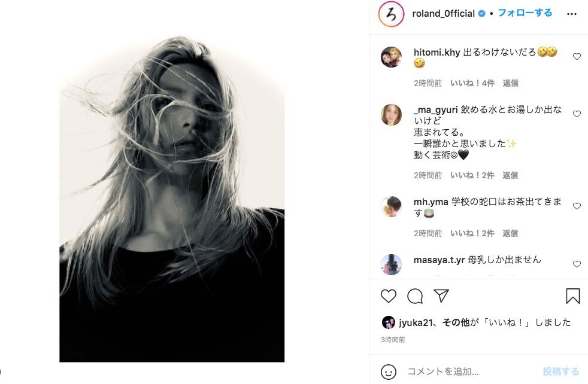This screenshot has height=384, width=588.
Task: Reply to _ma_gyuri's comment with 返信
Action: [510, 175]
